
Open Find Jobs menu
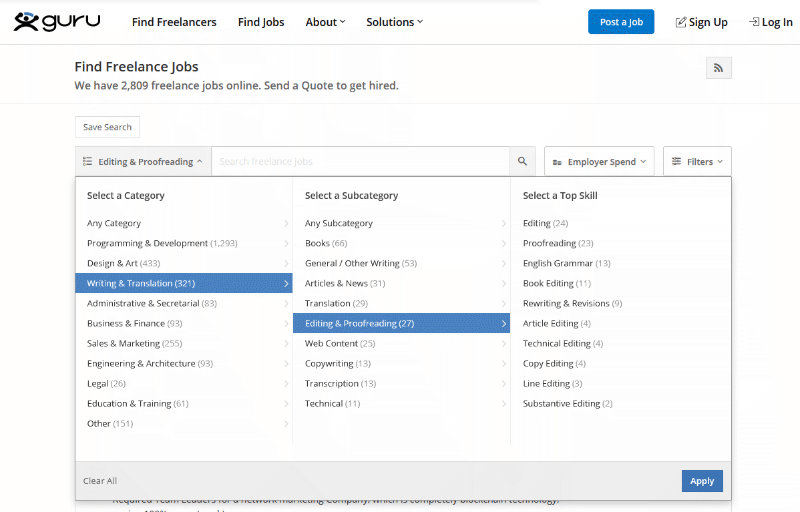click(x=261, y=22)
